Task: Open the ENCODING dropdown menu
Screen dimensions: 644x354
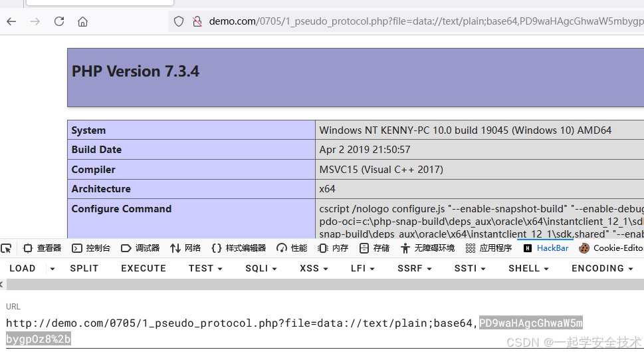Action: (x=602, y=268)
